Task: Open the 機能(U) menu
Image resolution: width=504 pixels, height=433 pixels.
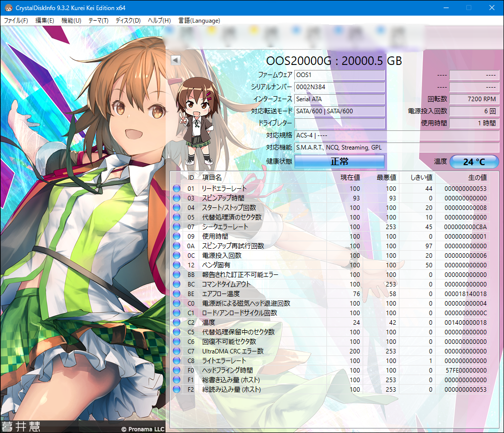Action: pyautogui.click(x=71, y=21)
